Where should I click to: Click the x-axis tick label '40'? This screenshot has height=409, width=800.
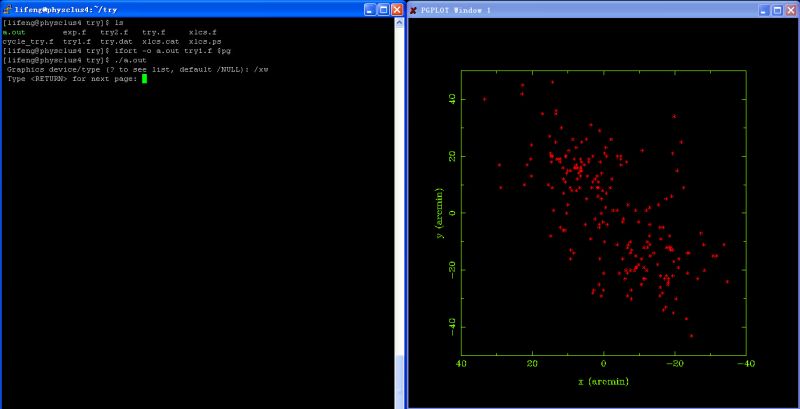[x=461, y=364]
